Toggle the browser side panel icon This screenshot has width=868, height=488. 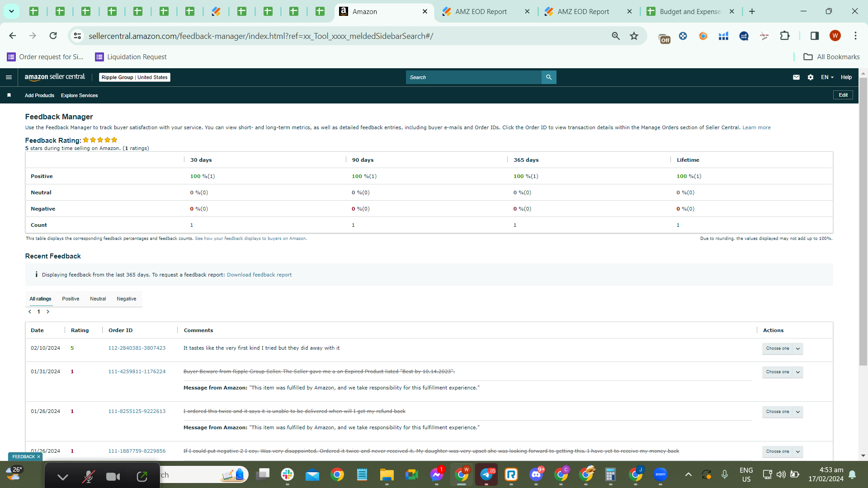pyautogui.click(x=815, y=36)
